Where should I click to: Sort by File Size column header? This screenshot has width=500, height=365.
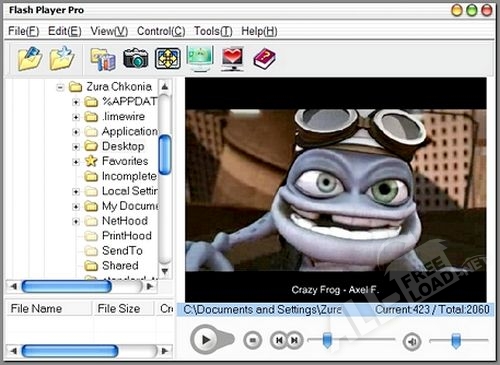pos(119,309)
